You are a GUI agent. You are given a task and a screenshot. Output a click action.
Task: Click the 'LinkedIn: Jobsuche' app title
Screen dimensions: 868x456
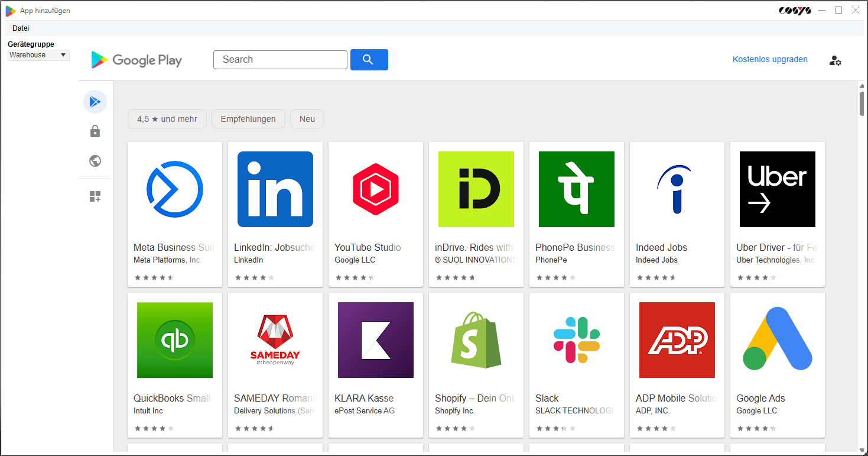(x=275, y=247)
